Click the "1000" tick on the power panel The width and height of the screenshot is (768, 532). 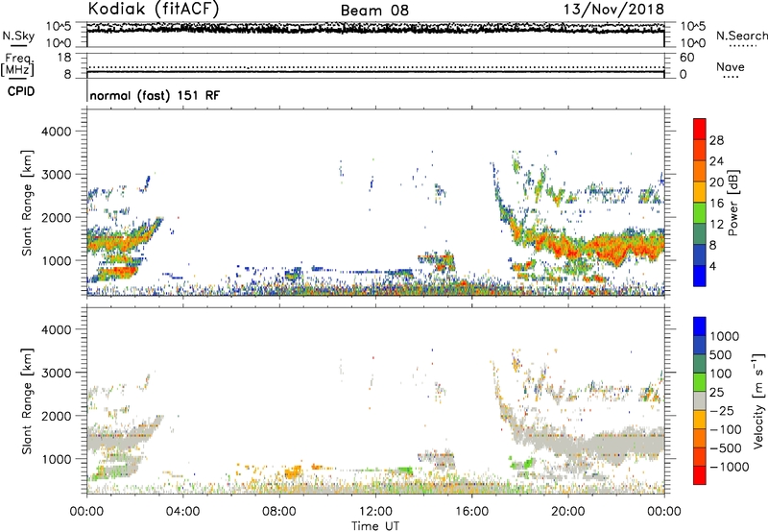pyautogui.click(x=57, y=260)
